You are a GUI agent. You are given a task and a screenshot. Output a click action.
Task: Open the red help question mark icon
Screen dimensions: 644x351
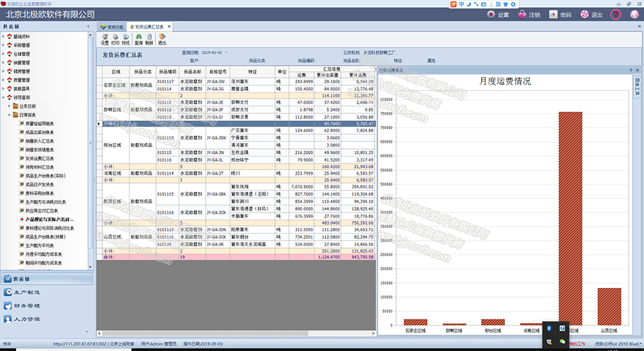coord(615,15)
